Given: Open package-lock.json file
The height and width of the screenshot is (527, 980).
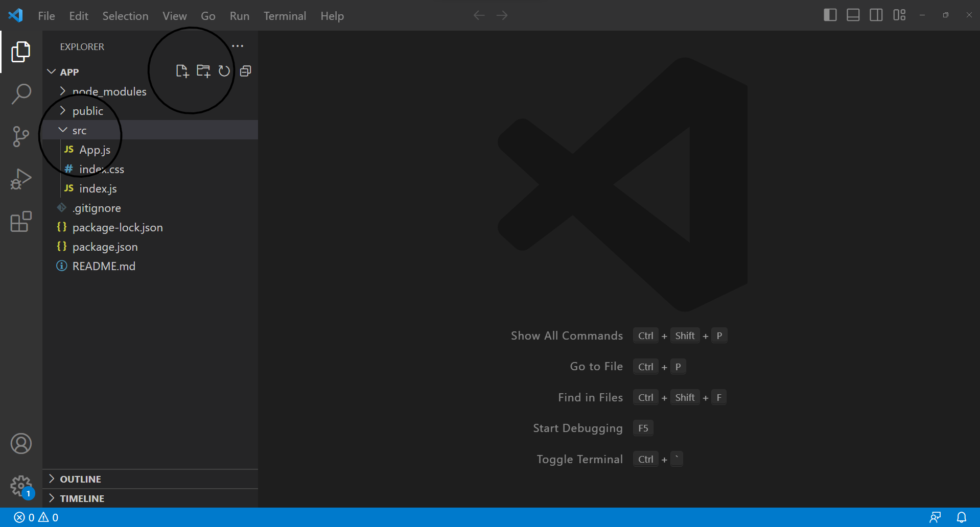Looking at the screenshot, I should click(x=150, y=227).
